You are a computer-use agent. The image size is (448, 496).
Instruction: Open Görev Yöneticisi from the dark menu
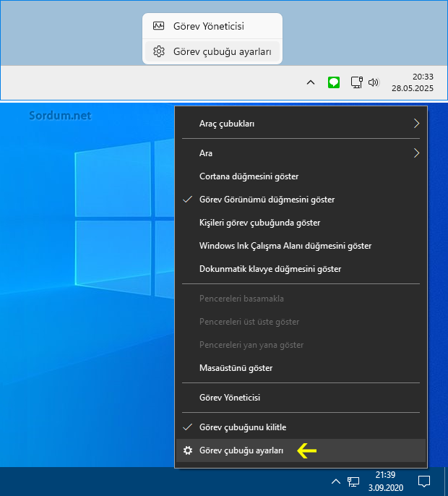pyautogui.click(x=301, y=398)
